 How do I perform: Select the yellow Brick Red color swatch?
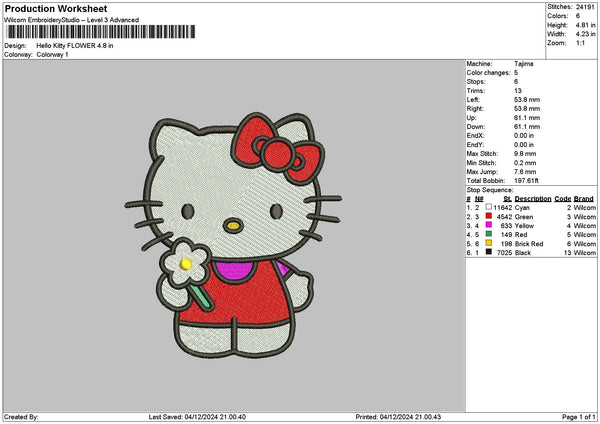point(489,243)
